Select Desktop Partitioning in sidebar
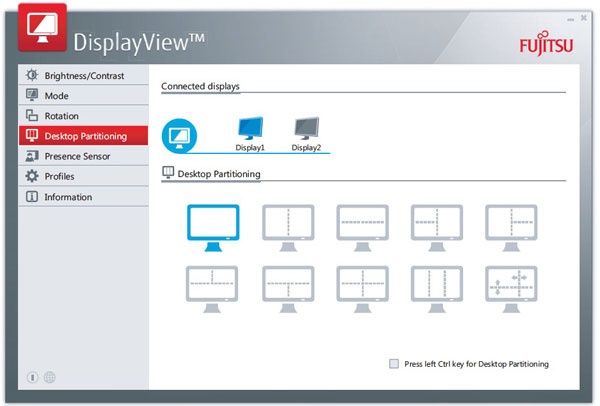The height and width of the screenshot is (406, 600). (x=83, y=136)
